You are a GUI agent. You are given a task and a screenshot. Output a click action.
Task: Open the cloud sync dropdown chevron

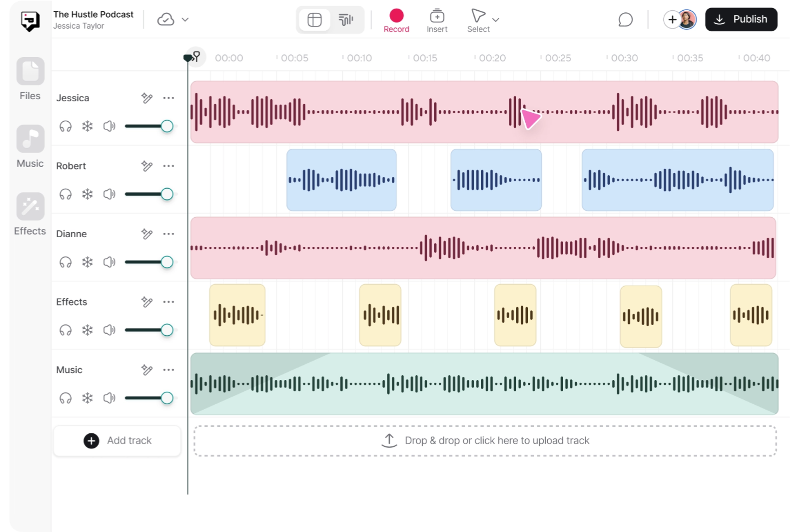point(185,19)
